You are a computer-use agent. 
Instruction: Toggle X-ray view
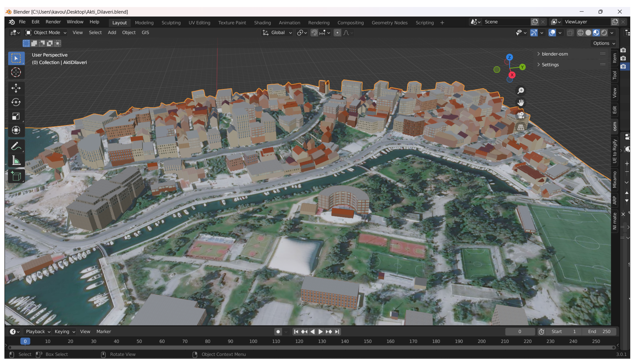(x=570, y=33)
